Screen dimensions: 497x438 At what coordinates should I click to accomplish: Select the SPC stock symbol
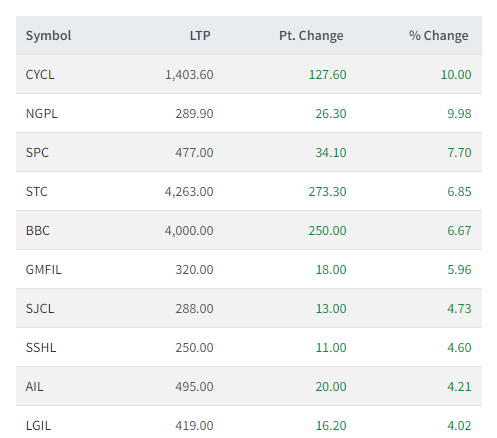37,152
